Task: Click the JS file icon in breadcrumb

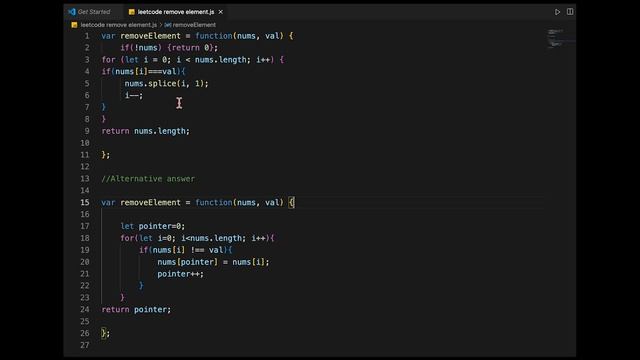Action: click(x=74, y=25)
